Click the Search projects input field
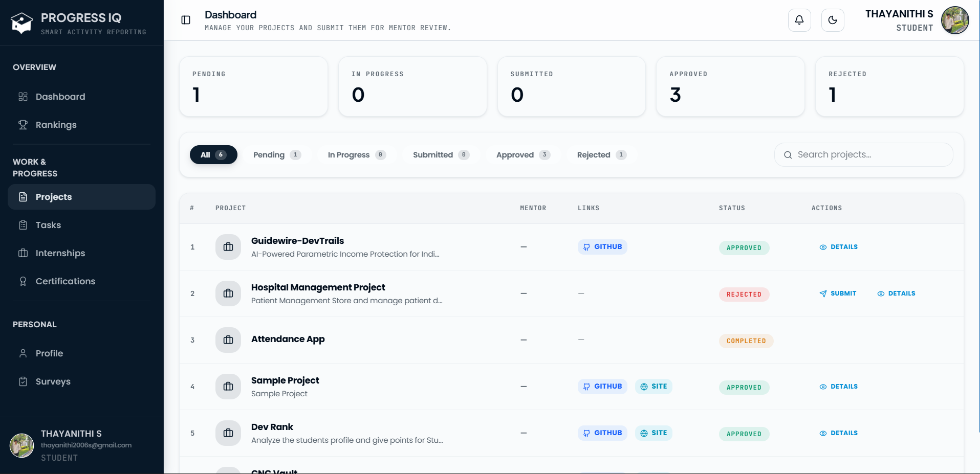Image resolution: width=980 pixels, height=474 pixels. (x=864, y=154)
